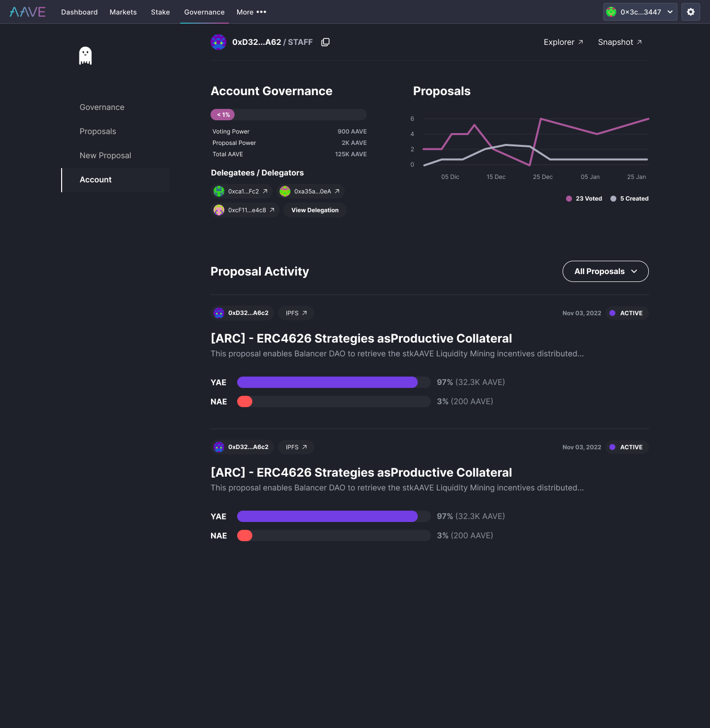Click the first proposal's NAE progress bar

(334, 401)
